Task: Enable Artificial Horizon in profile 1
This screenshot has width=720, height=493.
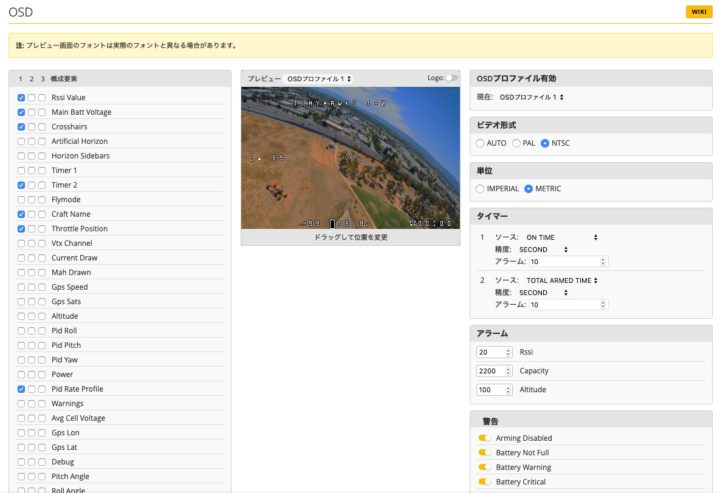Action: coord(22,142)
